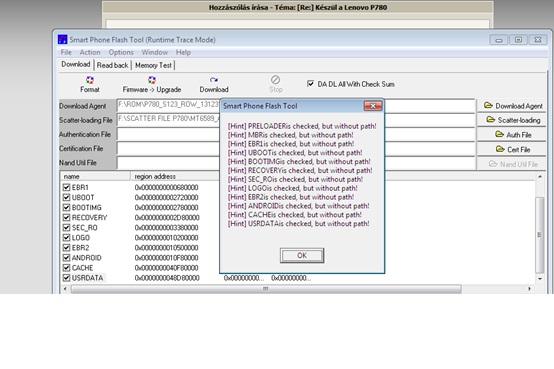The width and height of the screenshot is (554, 369).
Task: Click the horizontal scrollbar thumb
Action: 266,289
